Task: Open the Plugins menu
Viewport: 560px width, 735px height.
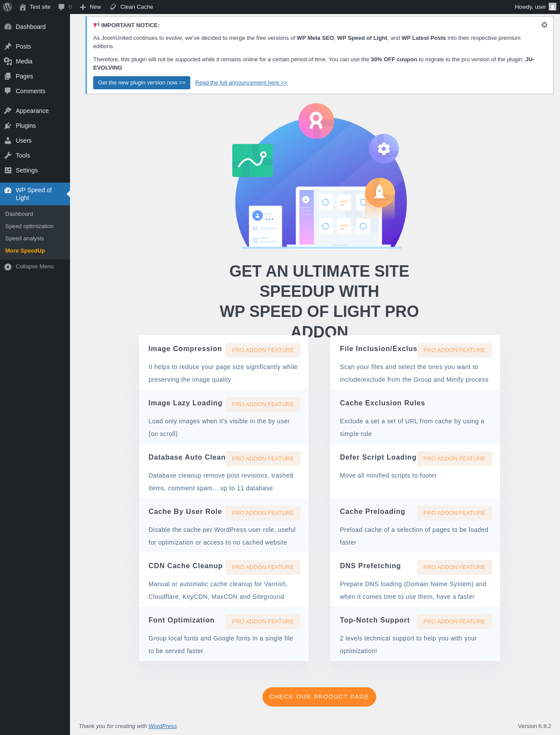Action: coord(35,126)
